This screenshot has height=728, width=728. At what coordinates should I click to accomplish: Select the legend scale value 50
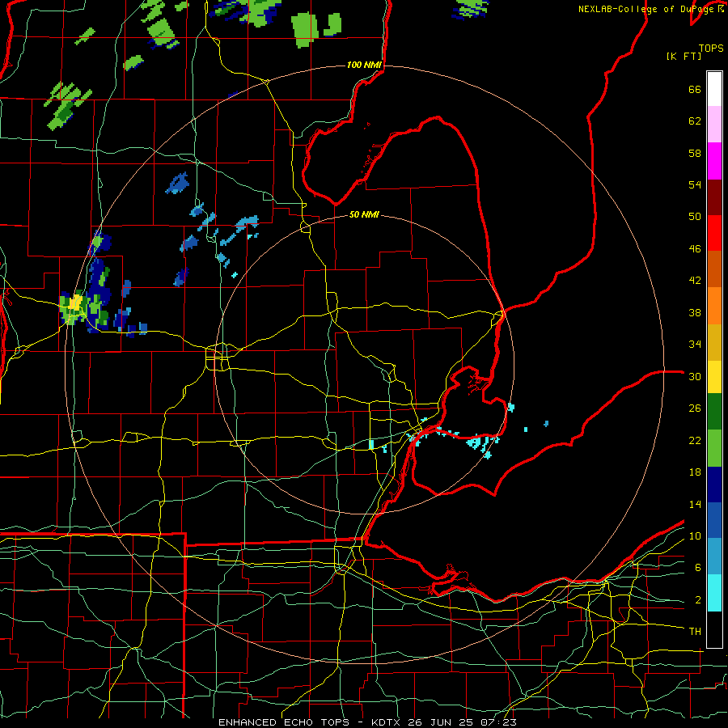pyautogui.click(x=695, y=217)
